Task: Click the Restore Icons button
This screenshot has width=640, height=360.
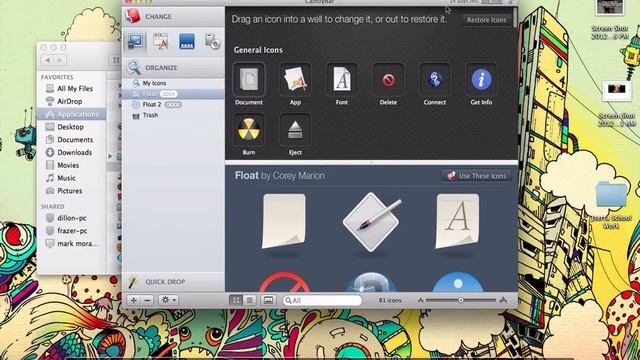Action: pos(486,20)
